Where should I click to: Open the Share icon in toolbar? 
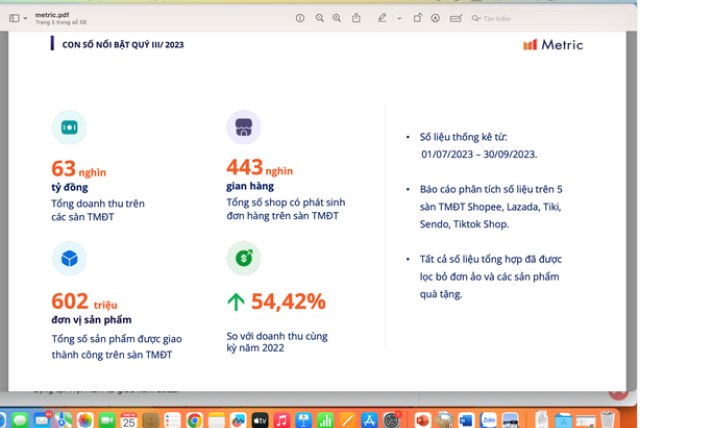[356, 18]
